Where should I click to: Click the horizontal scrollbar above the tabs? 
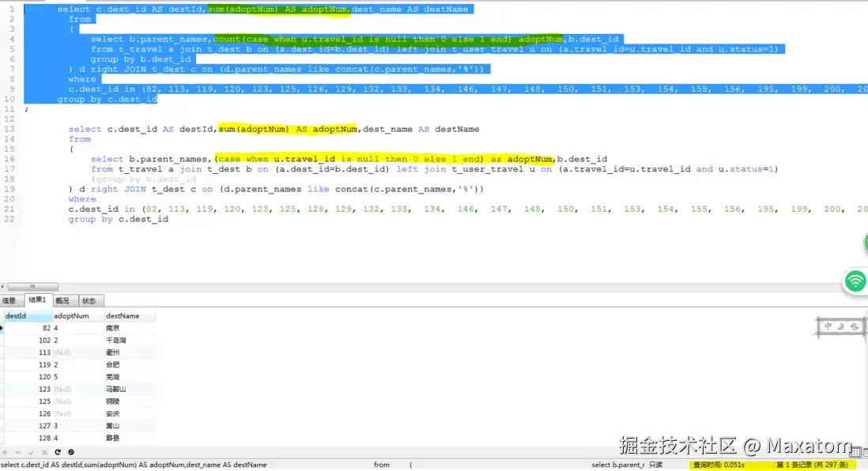[32, 287]
